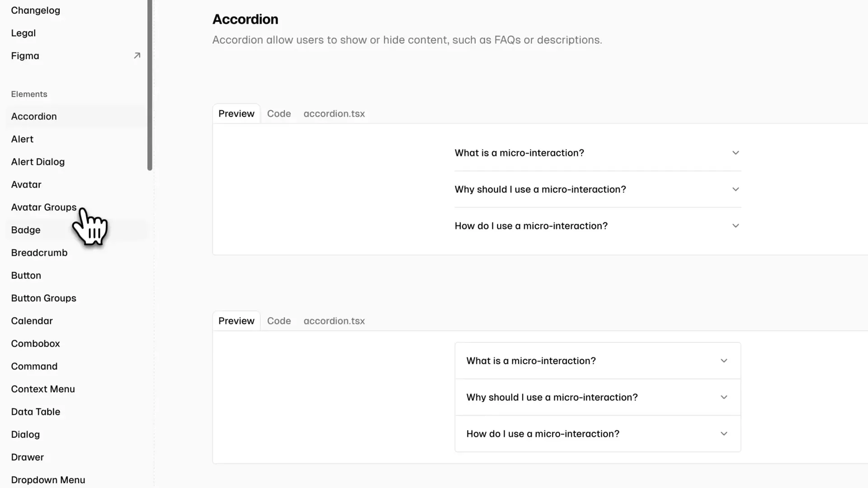The image size is (868, 488).
Task: Switch to Code tab in first example
Action: click(279, 114)
